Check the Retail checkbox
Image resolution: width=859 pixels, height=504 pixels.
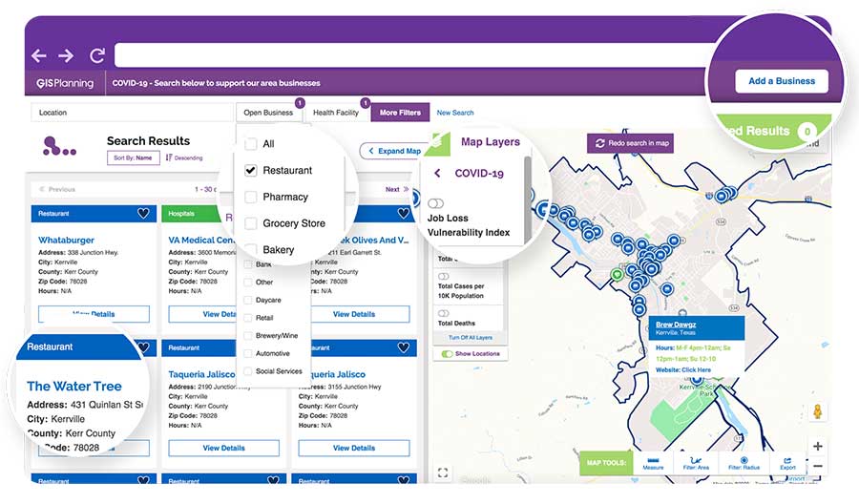coord(247,318)
